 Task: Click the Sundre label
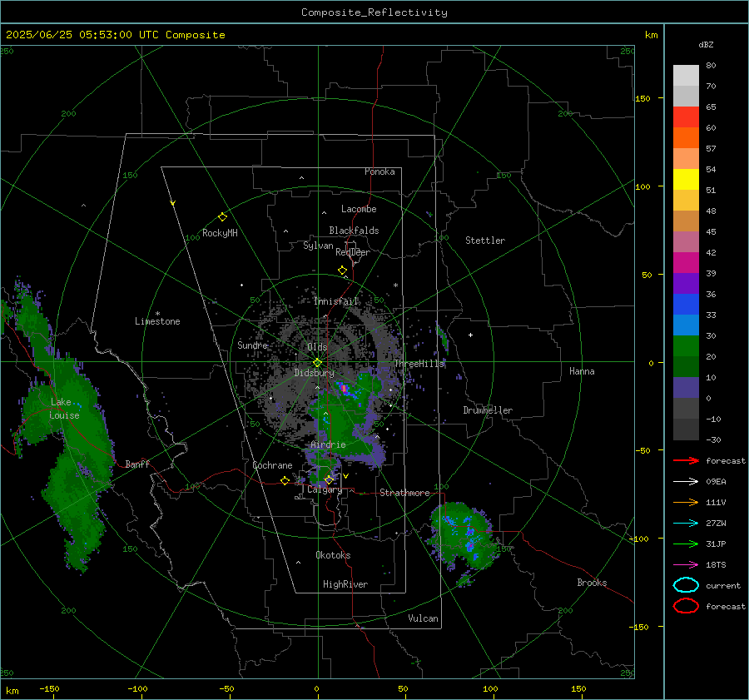click(x=253, y=345)
